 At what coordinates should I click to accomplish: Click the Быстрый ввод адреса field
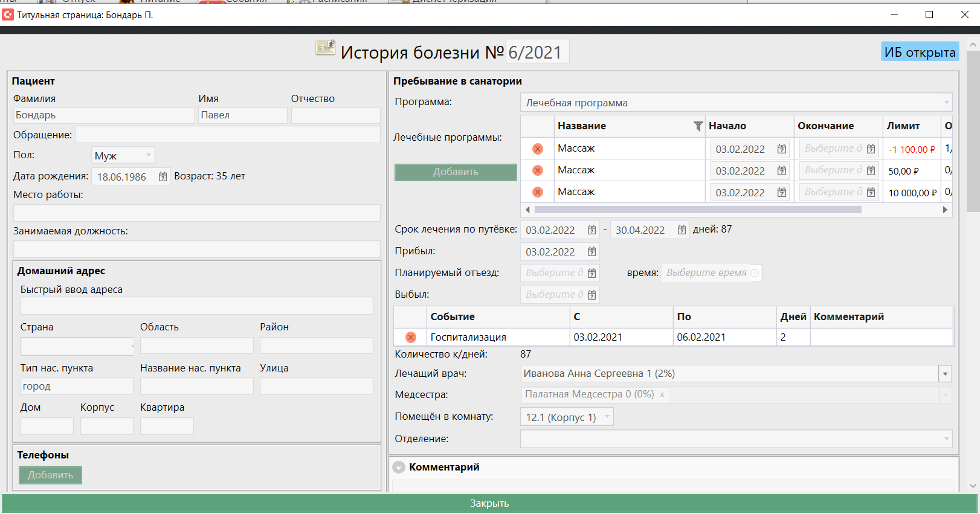pos(196,306)
